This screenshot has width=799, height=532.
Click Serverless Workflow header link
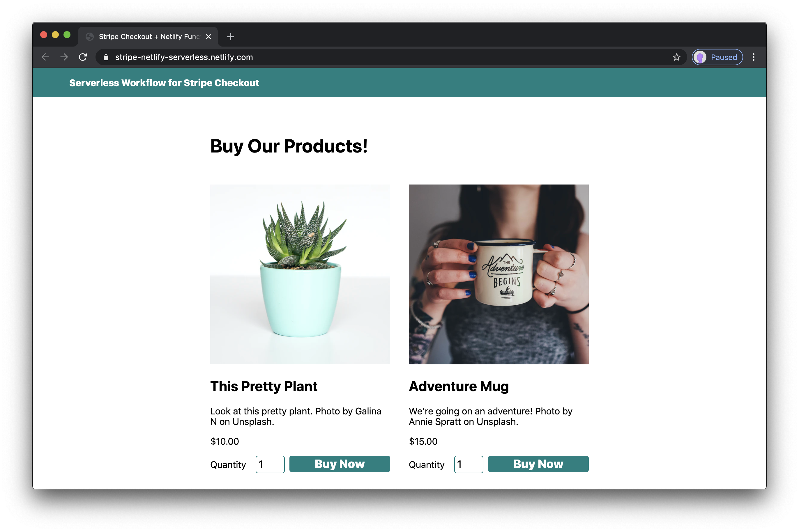click(x=165, y=83)
